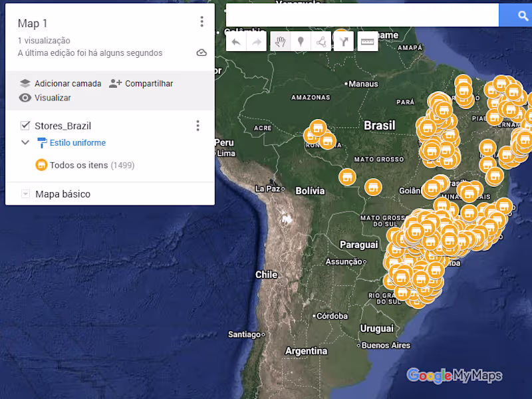Click the Redo arrow icon
Image resolution: width=532 pixels, height=399 pixels.
[255, 41]
